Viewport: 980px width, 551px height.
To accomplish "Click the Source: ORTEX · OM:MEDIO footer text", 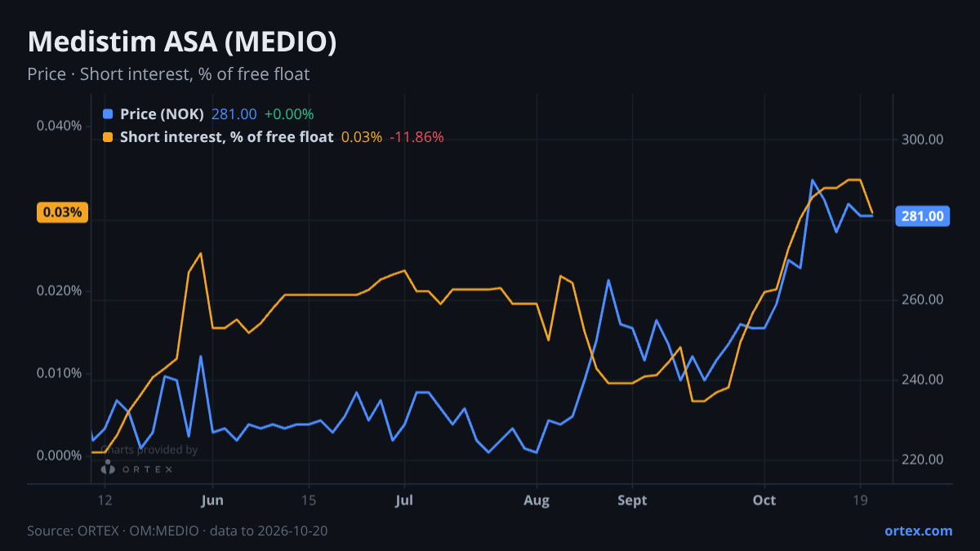I will [178, 531].
